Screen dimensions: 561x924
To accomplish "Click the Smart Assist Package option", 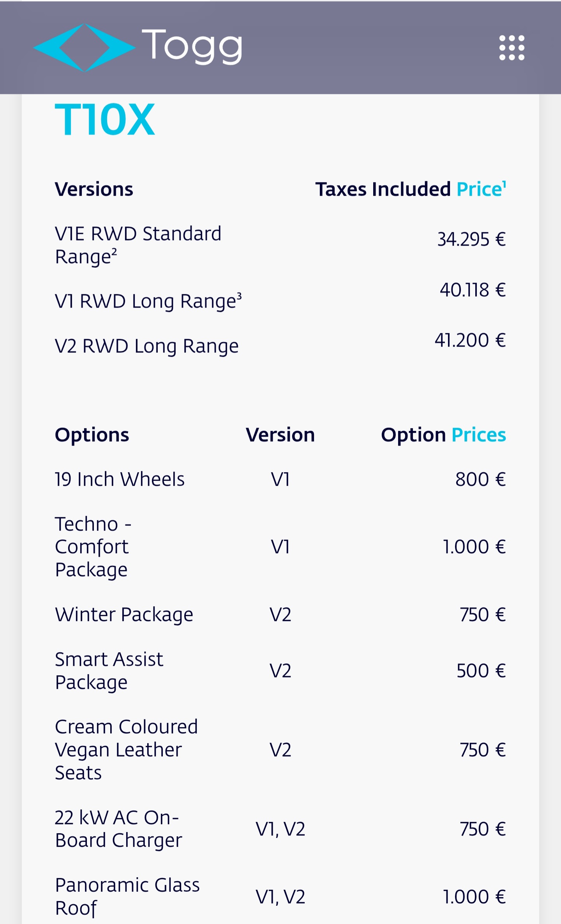I will point(109,671).
